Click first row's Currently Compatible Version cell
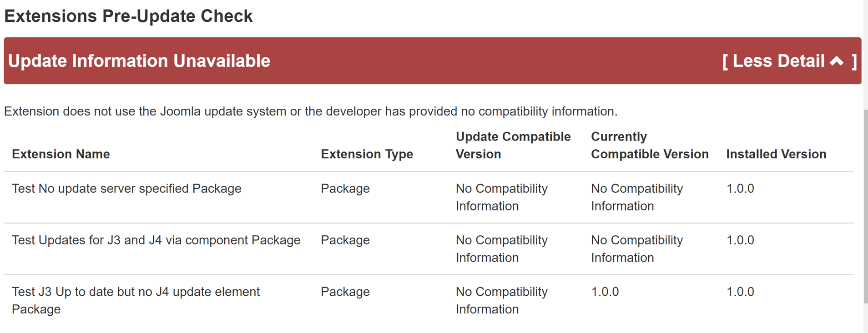868x333 pixels. 636,197
